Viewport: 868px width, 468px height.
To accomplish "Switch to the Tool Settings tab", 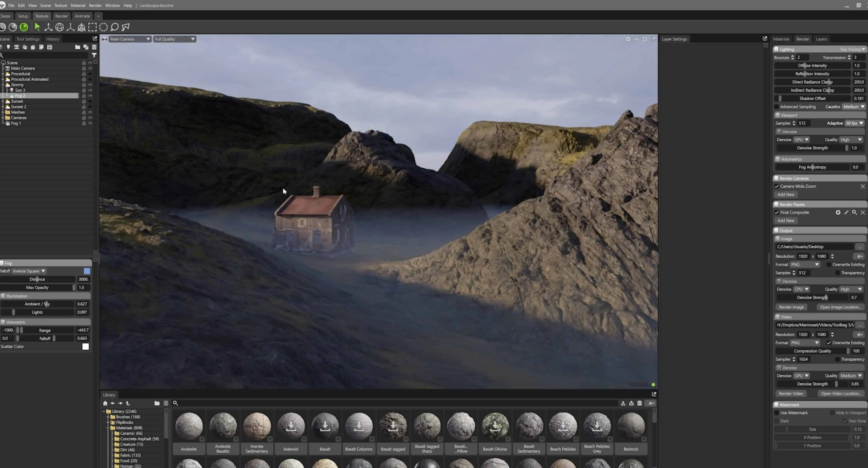I will 28,39.
